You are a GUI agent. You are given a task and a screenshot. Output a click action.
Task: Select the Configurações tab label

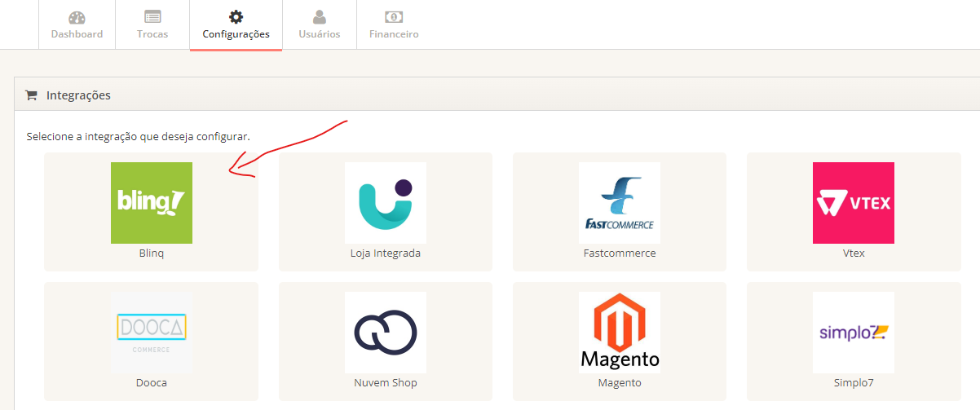pyautogui.click(x=236, y=34)
